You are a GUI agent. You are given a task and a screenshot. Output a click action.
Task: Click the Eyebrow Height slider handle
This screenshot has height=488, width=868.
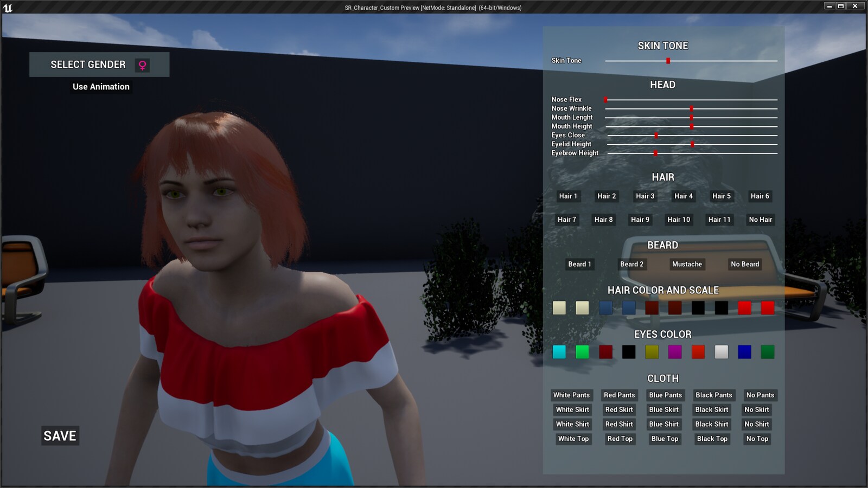tap(655, 153)
